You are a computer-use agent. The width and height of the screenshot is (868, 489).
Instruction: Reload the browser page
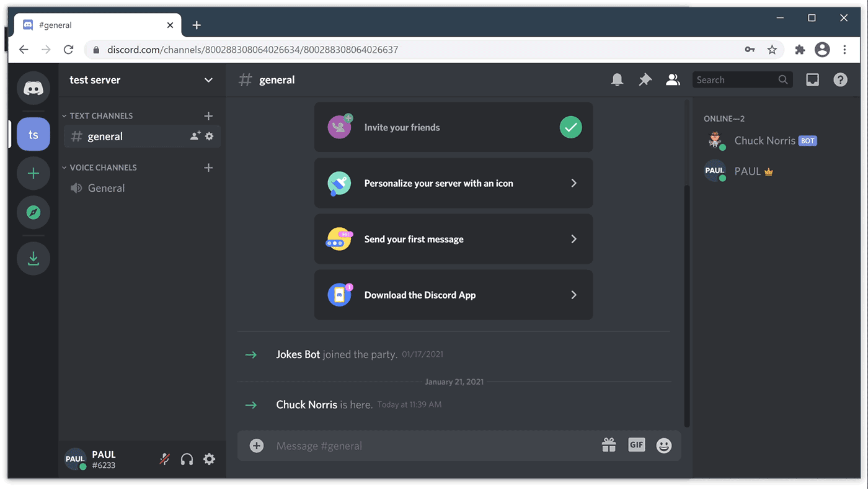pos(69,50)
